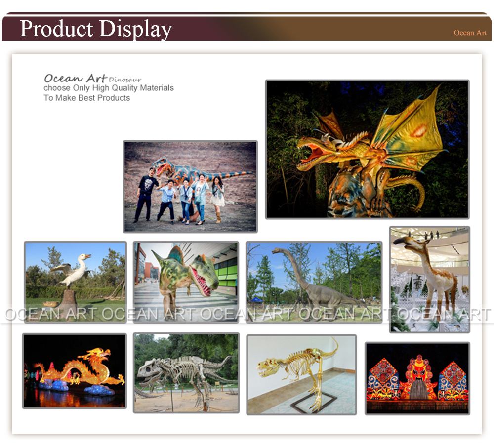View the golden T-rex skeleton image
This screenshot has height=448, width=494.
tap(301, 374)
